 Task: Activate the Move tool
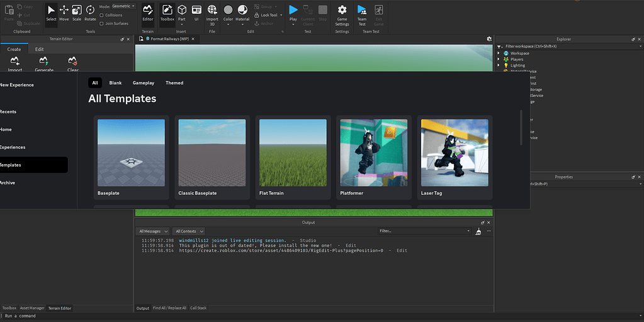(64, 14)
